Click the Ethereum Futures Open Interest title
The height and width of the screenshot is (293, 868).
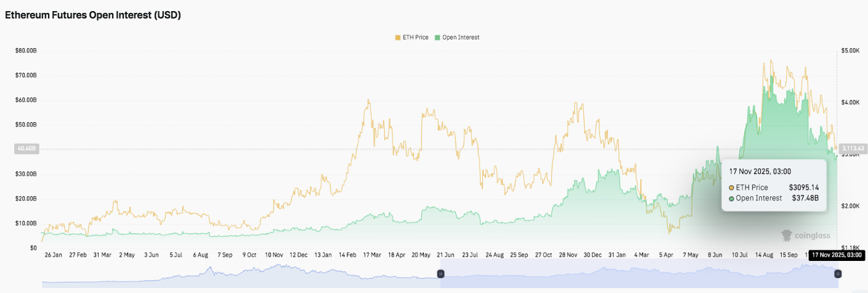click(x=93, y=15)
